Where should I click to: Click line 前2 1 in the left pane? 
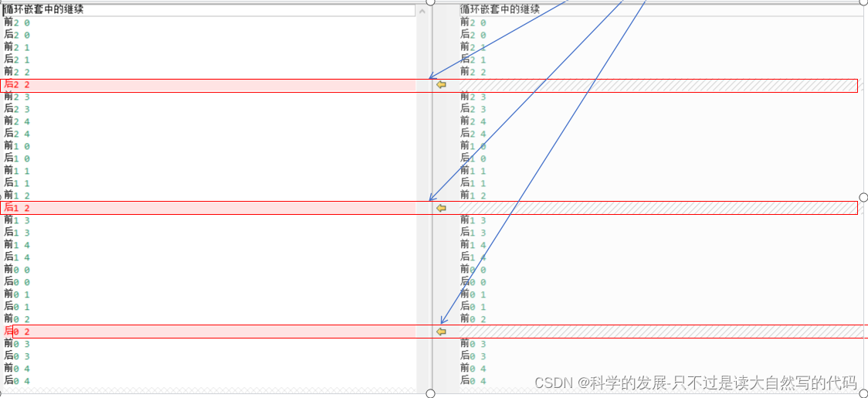pos(17,48)
